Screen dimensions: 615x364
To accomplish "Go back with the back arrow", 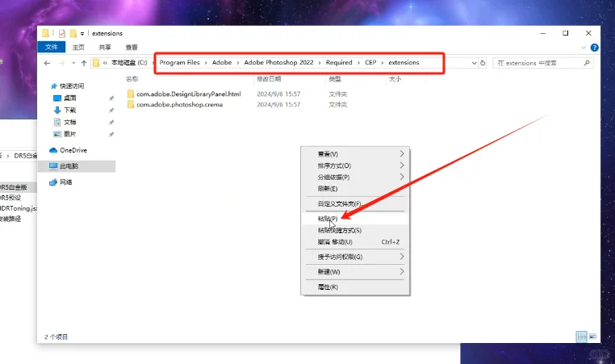I will tap(47, 63).
